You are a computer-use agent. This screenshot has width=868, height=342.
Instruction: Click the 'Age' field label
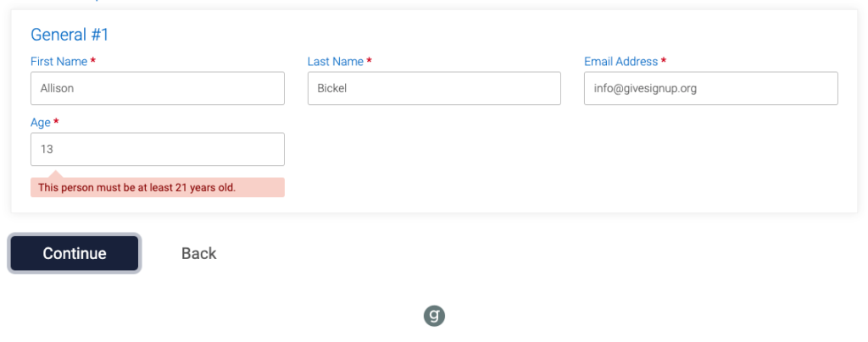pyautogui.click(x=41, y=123)
